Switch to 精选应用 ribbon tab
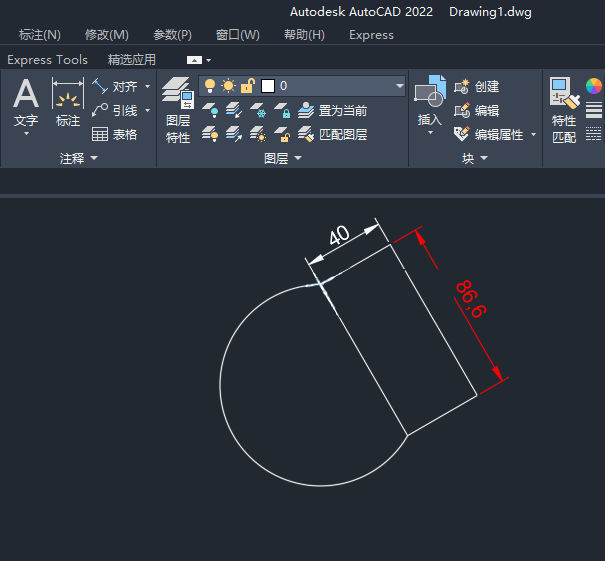 point(132,60)
